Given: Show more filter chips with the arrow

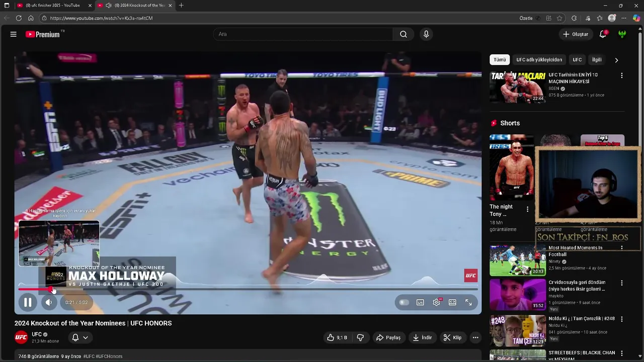Looking at the screenshot, I should (x=617, y=60).
